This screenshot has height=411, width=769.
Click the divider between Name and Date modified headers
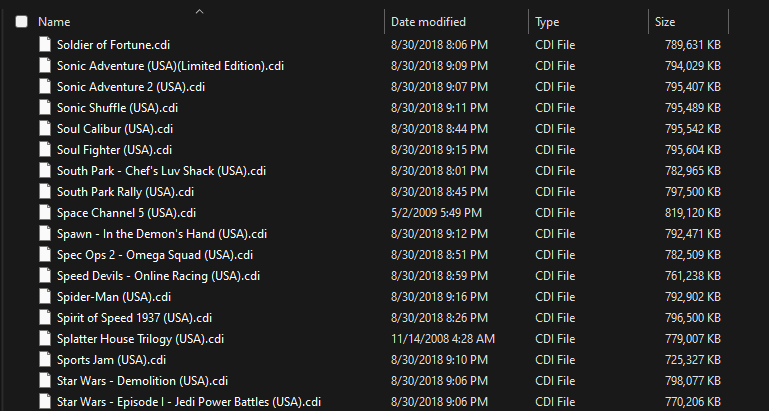384,22
